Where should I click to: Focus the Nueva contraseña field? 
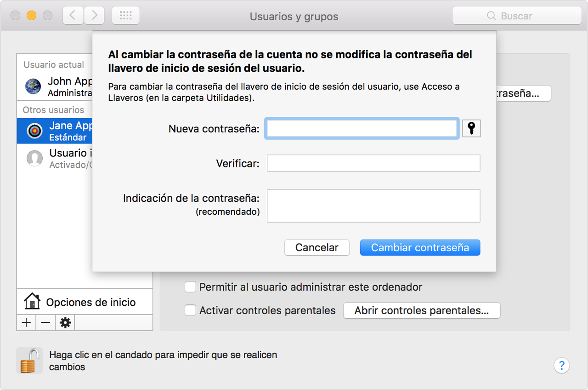(362, 129)
